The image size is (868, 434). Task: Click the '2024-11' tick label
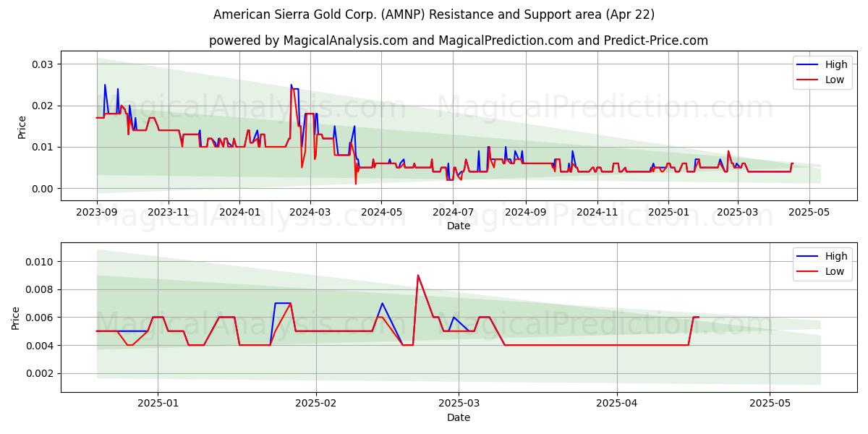597,212
